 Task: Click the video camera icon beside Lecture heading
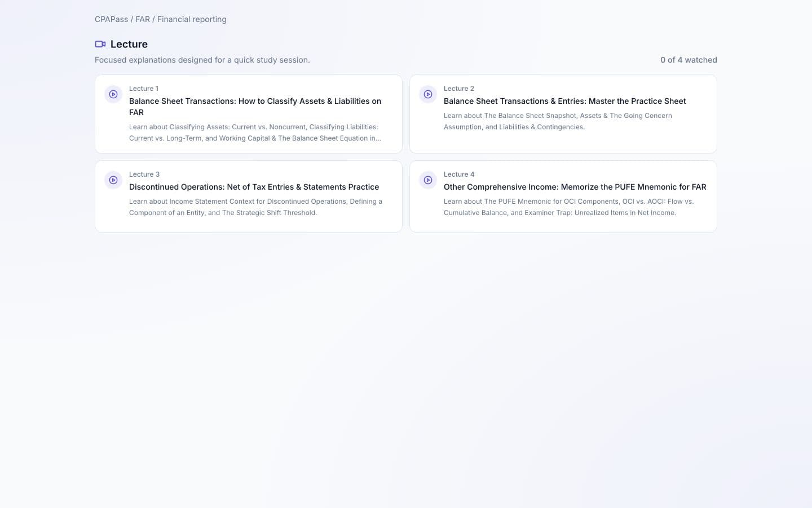100,44
